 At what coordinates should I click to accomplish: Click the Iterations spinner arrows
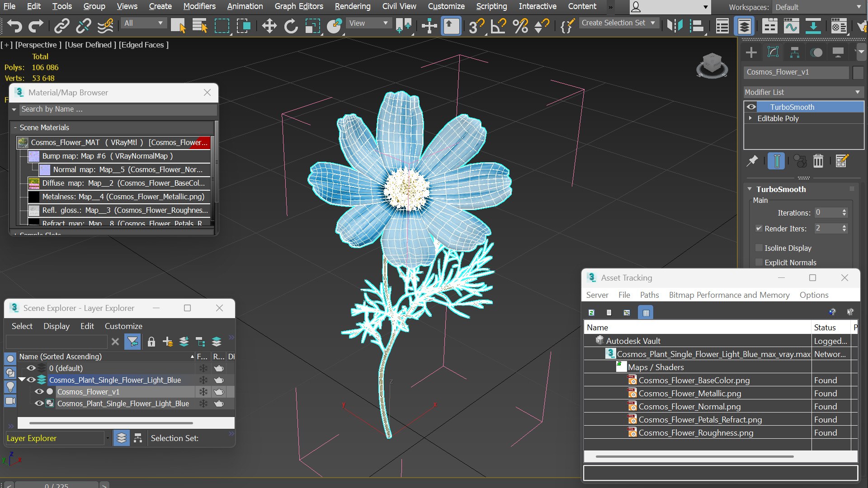(x=844, y=213)
